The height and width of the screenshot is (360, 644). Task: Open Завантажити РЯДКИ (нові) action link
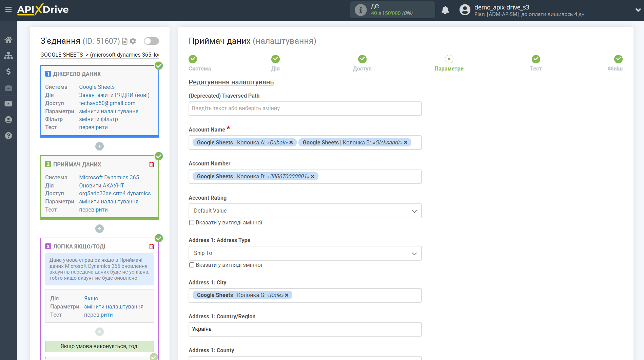pos(114,95)
